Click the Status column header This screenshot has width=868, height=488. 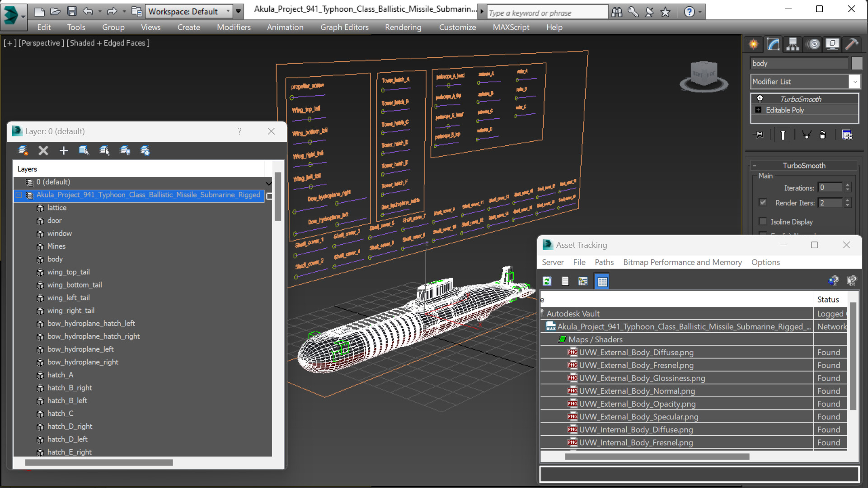pyautogui.click(x=828, y=299)
